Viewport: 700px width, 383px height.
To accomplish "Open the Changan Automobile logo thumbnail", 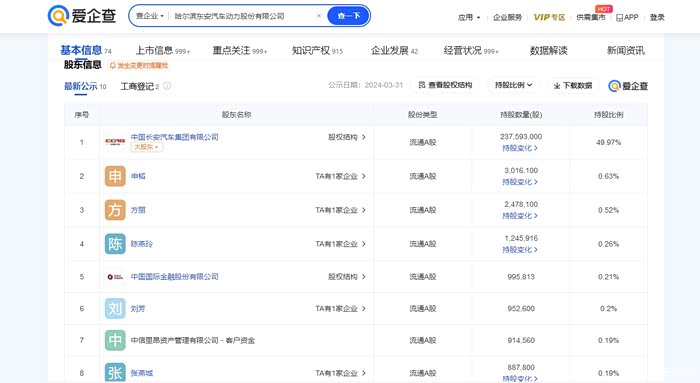I will pos(115,142).
